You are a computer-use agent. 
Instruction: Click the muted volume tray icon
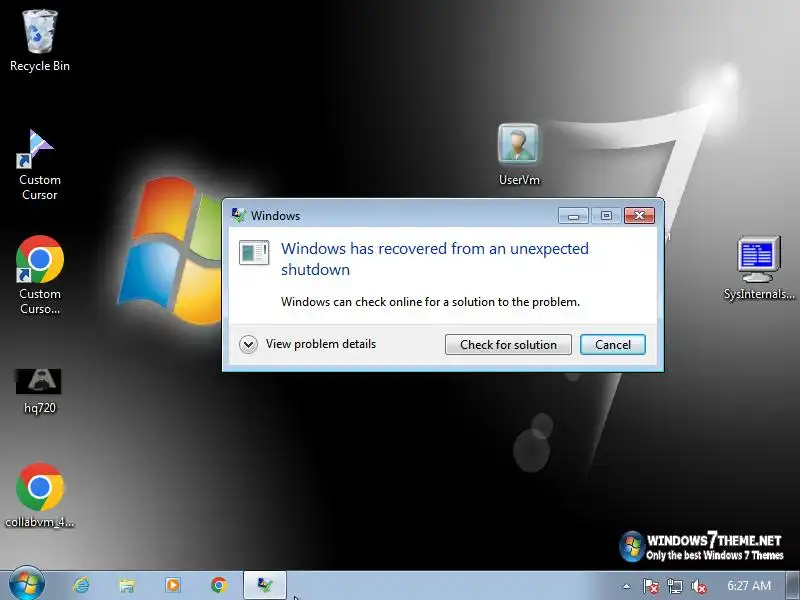tap(698, 586)
